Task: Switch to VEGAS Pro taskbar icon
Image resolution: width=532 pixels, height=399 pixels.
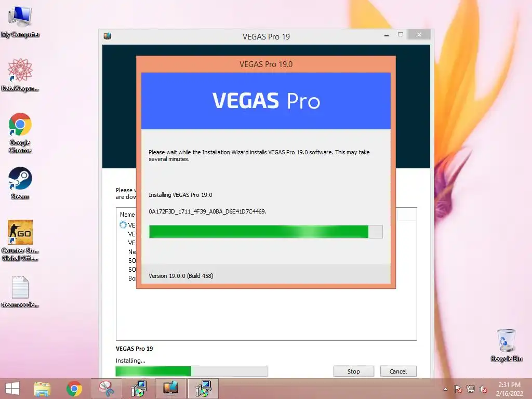Action: [170, 389]
